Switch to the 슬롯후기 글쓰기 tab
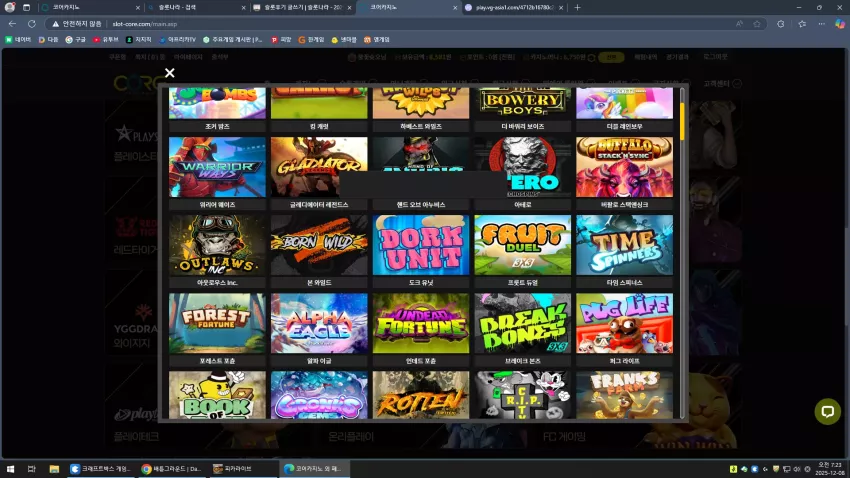Screen dimensions: 850x478 click(x=302, y=8)
